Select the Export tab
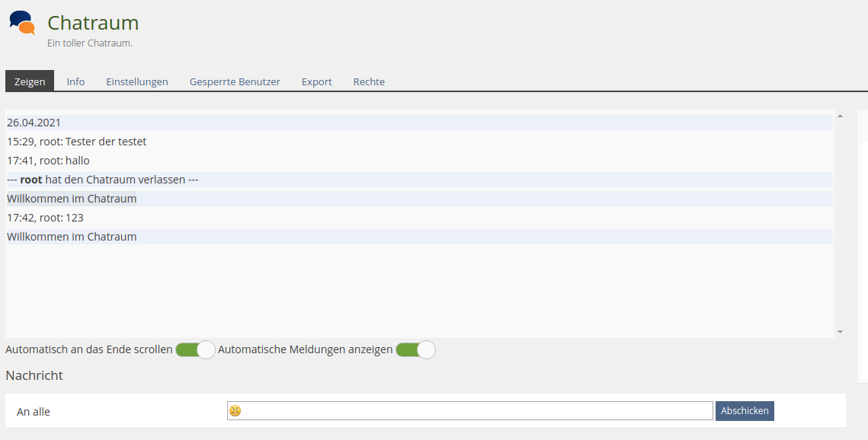Viewport: 868px width, 440px height. 316,81
